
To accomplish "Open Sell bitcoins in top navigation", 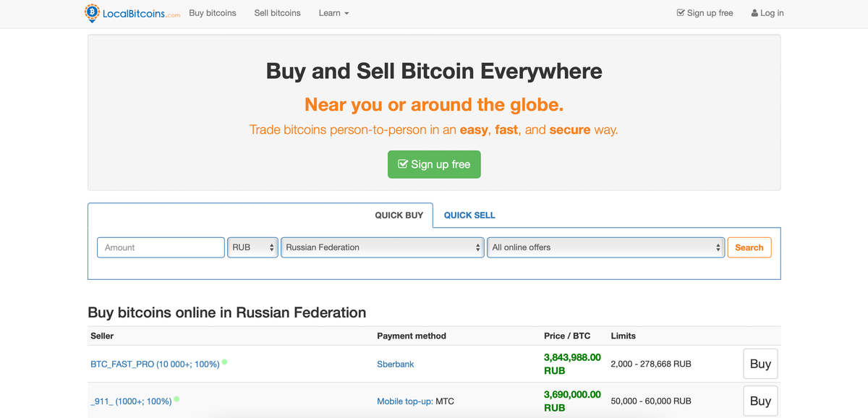I will pyautogui.click(x=278, y=13).
